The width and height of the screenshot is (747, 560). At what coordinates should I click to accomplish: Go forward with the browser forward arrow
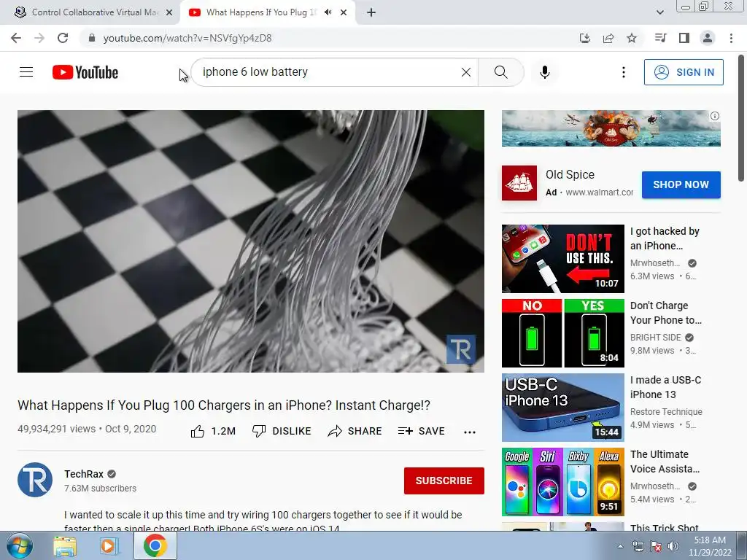click(x=39, y=38)
